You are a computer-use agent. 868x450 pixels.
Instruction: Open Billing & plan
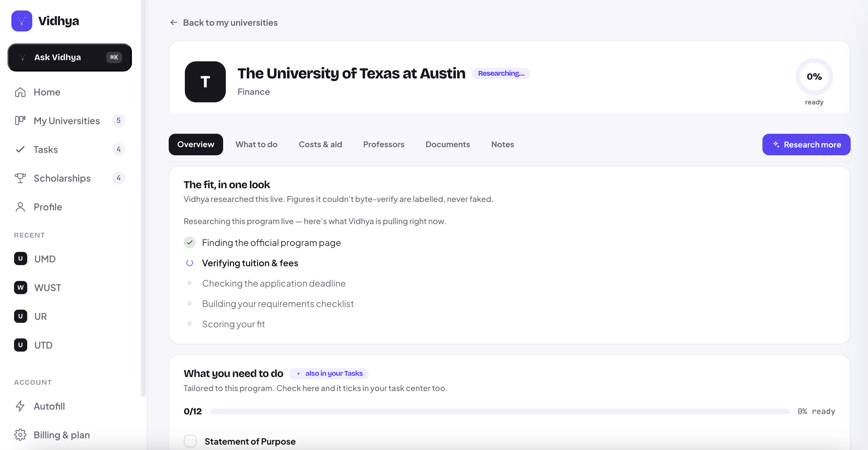click(x=70, y=435)
